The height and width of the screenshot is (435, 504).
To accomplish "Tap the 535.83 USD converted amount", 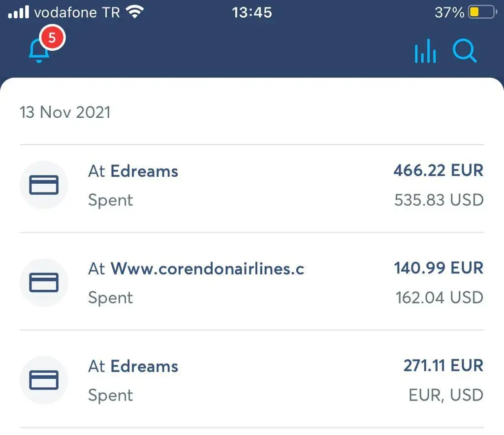I will [439, 200].
